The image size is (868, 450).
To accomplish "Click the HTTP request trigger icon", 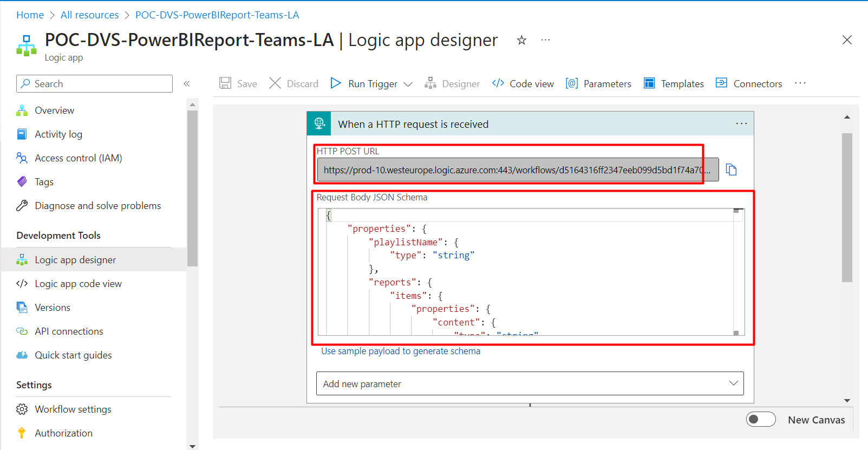I will coord(319,123).
